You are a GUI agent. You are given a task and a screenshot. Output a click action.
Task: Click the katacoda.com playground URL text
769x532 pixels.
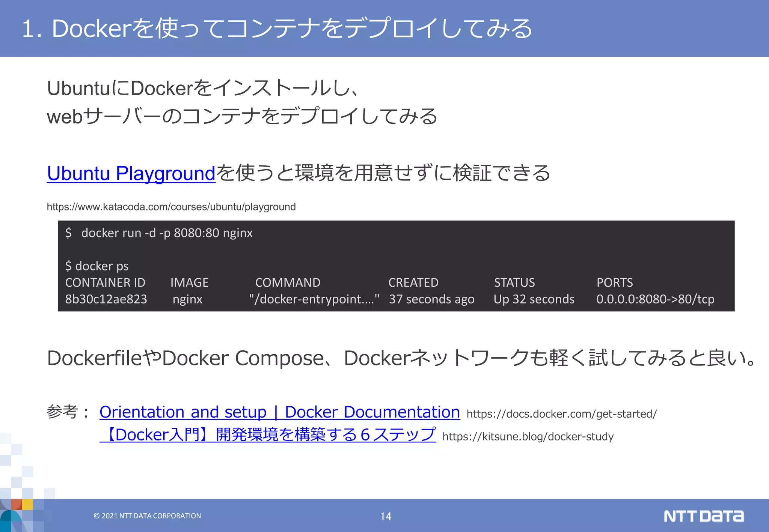[x=171, y=207]
